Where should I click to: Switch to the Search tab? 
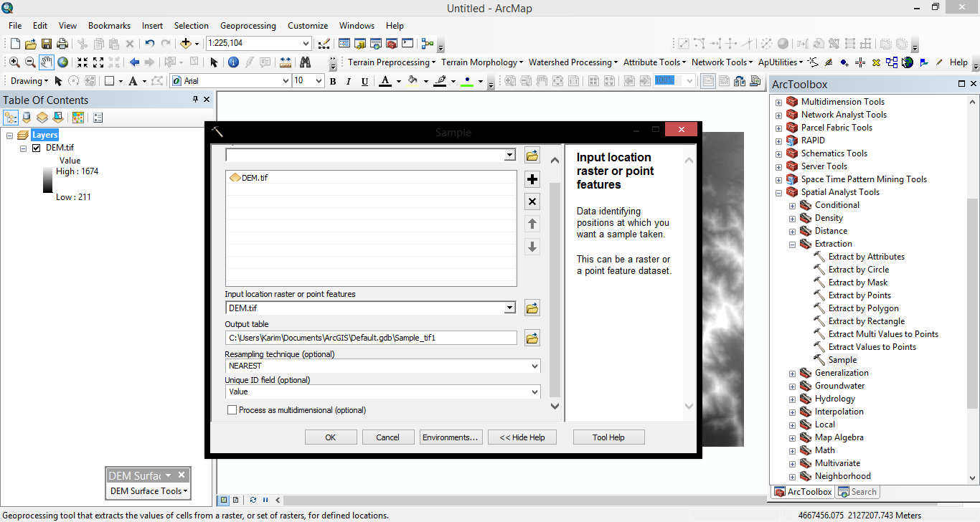point(857,492)
